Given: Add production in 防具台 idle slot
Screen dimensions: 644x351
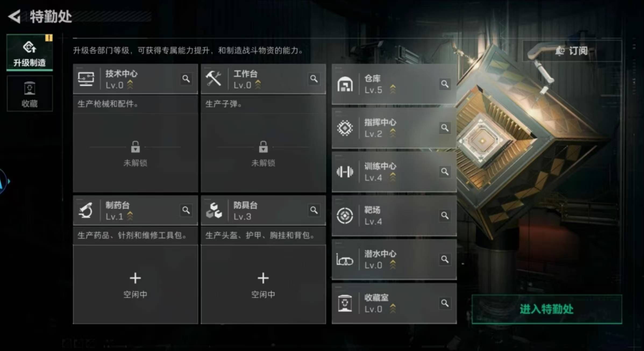Looking at the screenshot, I should (x=263, y=284).
